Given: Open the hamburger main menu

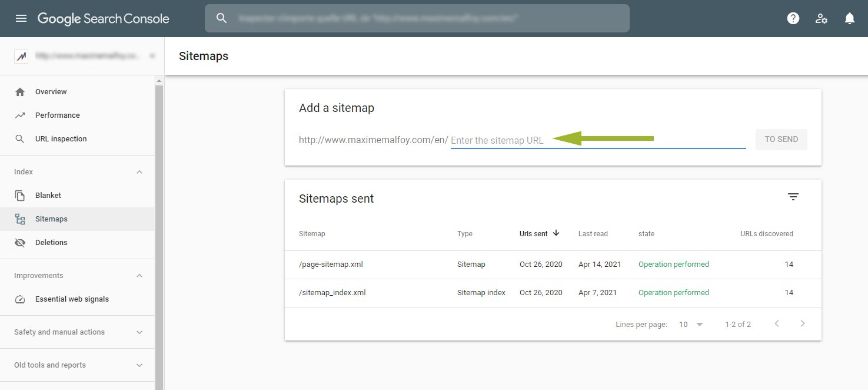Looking at the screenshot, I should click(21, 18).
